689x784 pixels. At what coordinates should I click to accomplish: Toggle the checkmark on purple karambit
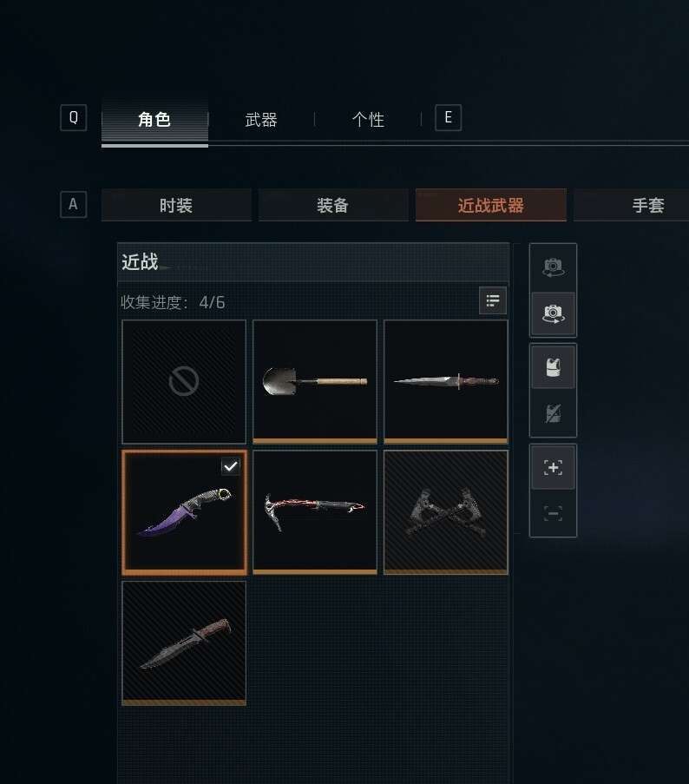[x=230, y=466]
